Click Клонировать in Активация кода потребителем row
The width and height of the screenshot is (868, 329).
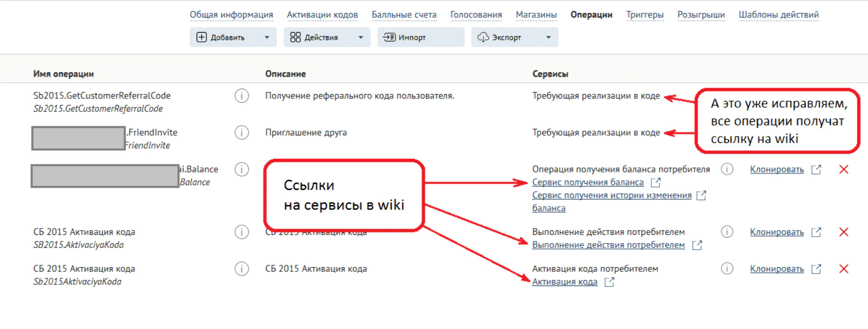[777, 269]
